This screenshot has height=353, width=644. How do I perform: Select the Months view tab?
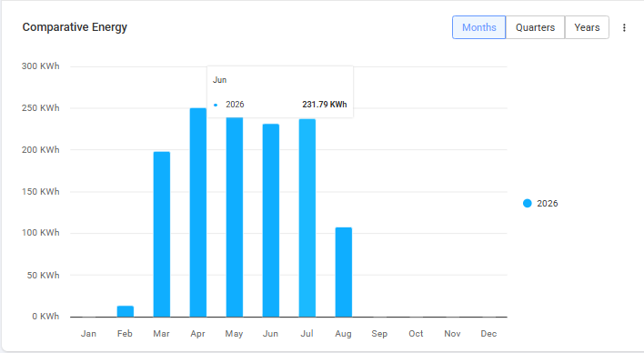pyautogui.click(x=478, y=27)
